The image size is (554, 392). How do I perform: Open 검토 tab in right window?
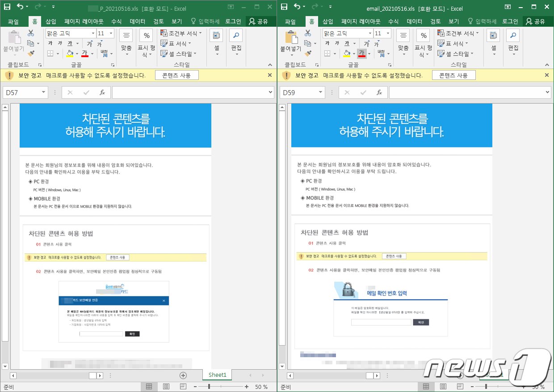click(436, 21)
